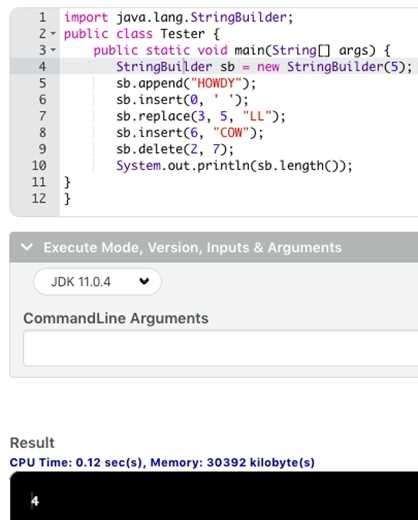Click line number 10 in the gutter

(x=39, y=165)
